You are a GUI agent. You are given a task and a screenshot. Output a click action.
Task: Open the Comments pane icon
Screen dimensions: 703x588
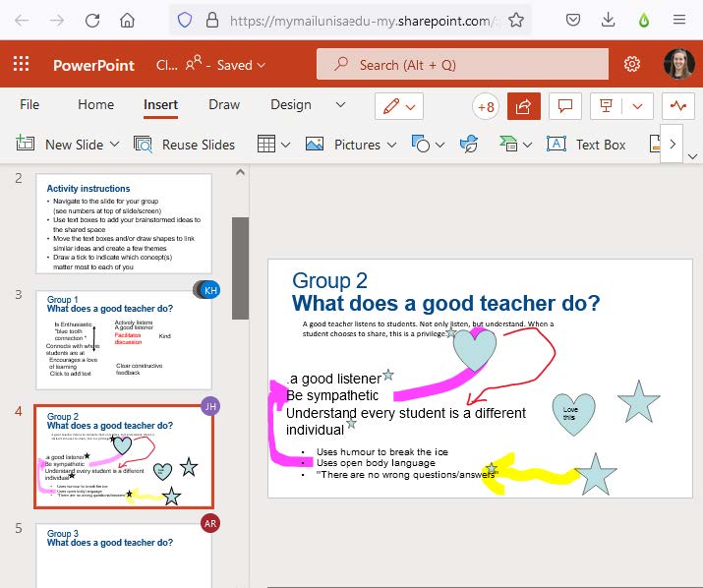click(564, 105)
